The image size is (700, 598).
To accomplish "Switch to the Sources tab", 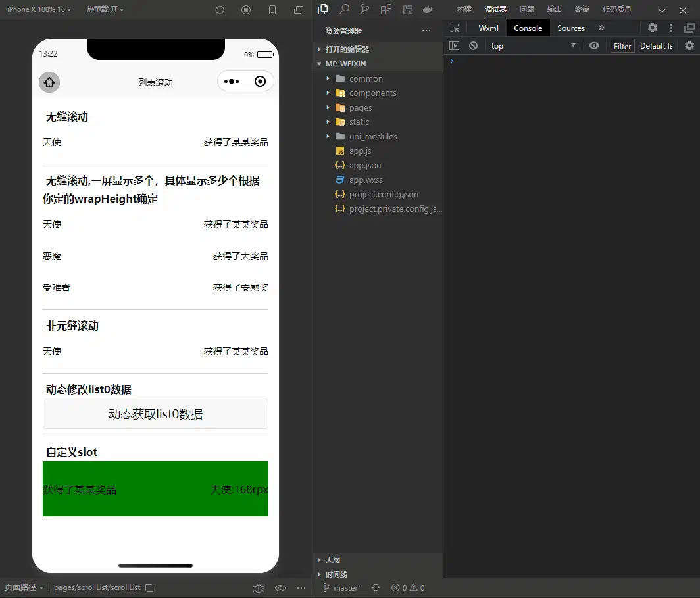I will point(570,28).
